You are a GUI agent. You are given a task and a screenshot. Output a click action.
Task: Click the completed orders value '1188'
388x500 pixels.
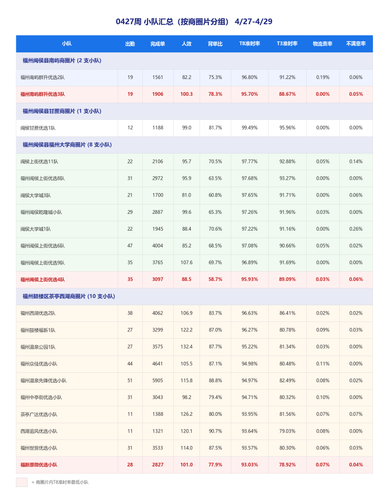click(x=158, y=128)
